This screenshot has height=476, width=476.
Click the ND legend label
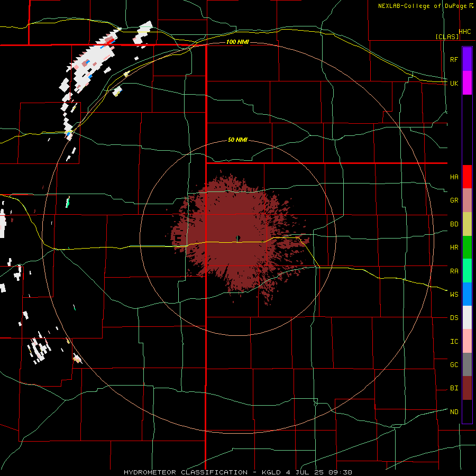click(454, 412)
